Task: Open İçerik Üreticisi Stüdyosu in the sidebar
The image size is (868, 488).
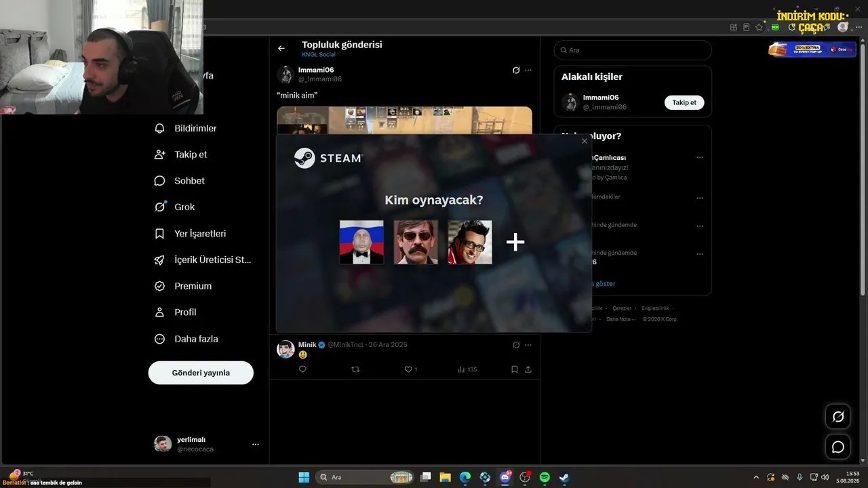Action: [203, 260]
